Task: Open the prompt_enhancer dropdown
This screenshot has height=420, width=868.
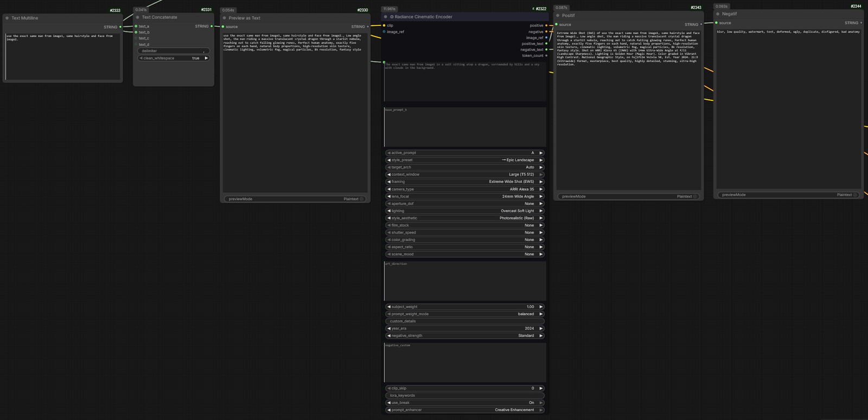Action: point(464,410)
